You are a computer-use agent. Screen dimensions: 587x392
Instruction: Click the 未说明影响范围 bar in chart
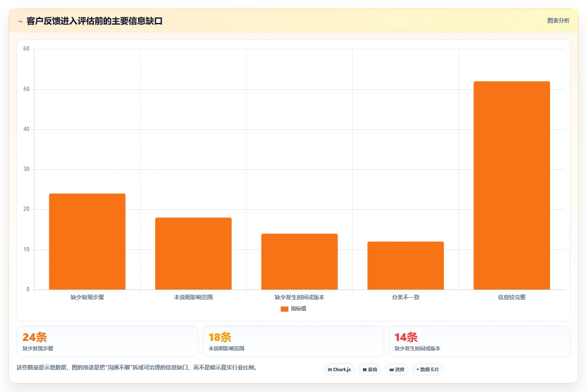[193, 253]
